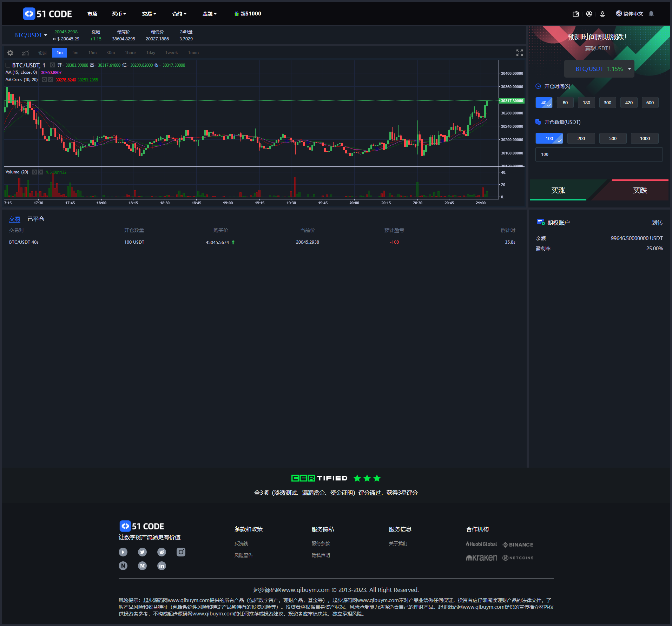Switch chart to 15m timeframe
Viewport: 672px width, 627px height.
point(92,53)
